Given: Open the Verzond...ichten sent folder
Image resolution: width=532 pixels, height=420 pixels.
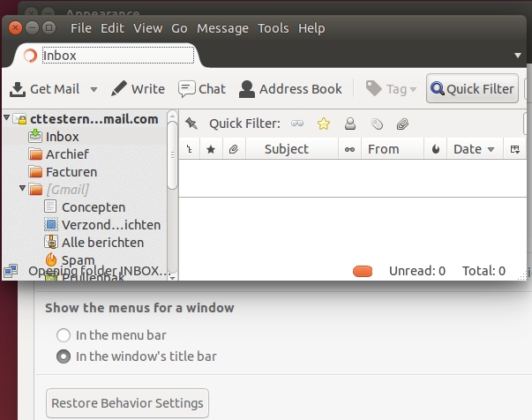Looking at the screenshot, I should [x=111, y=225].
